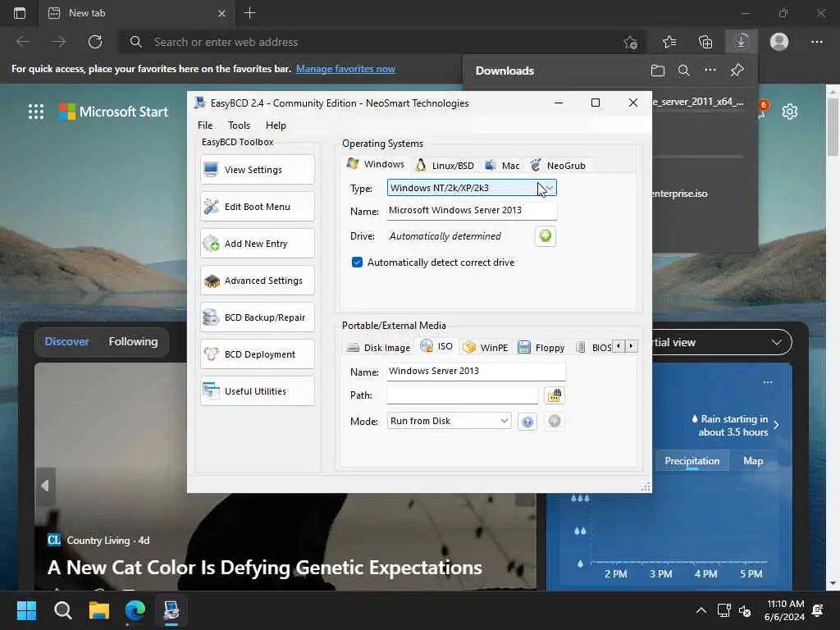Pin the Downloads panel
This screenshot has height=630, width=840.
(737, 71)
